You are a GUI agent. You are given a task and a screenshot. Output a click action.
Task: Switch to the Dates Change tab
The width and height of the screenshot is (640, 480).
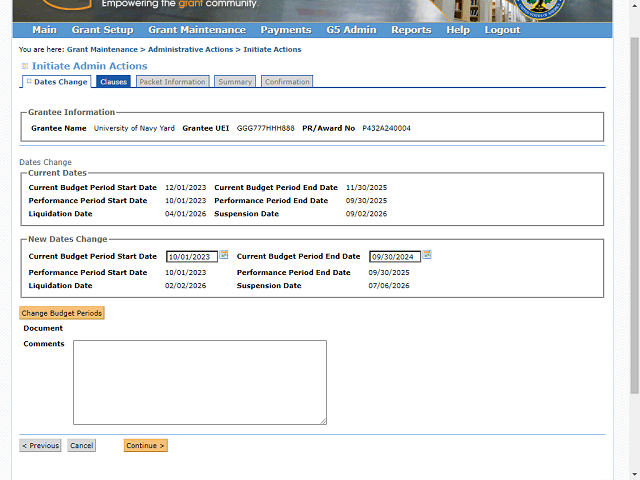pyautogui.click(x=57, y=82)
